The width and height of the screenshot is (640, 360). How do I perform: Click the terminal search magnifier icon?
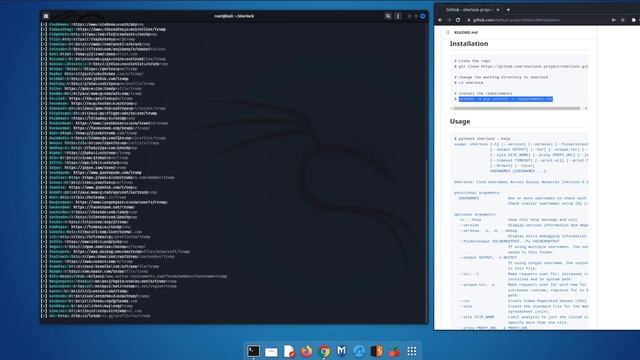tap(388, 16)
